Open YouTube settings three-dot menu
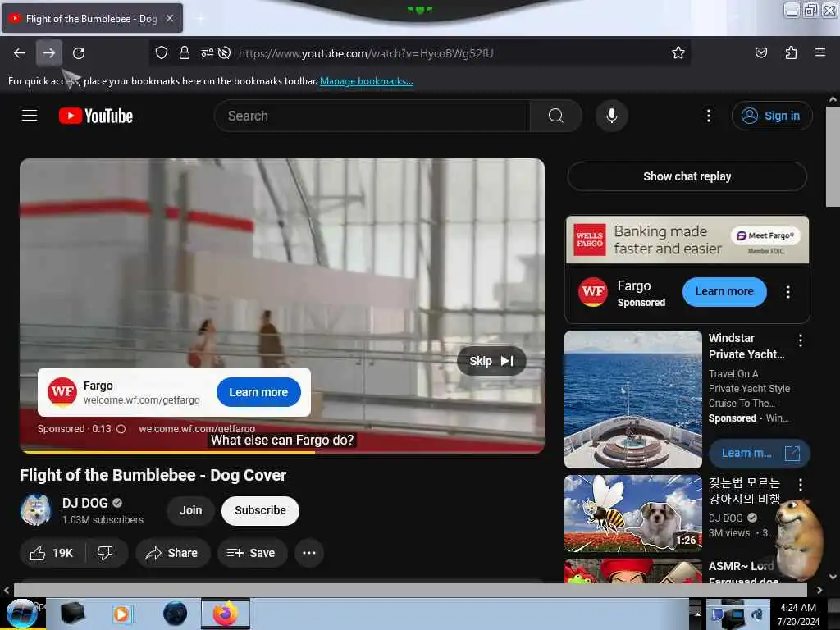The image size is (840, 630). pos(709,116)
